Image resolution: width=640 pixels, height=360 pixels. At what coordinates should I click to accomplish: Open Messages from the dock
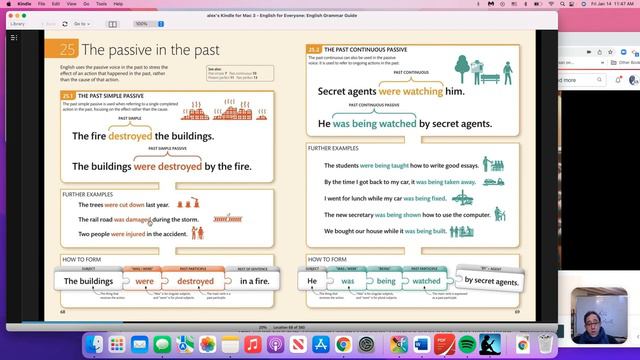(x=162, y=345)
